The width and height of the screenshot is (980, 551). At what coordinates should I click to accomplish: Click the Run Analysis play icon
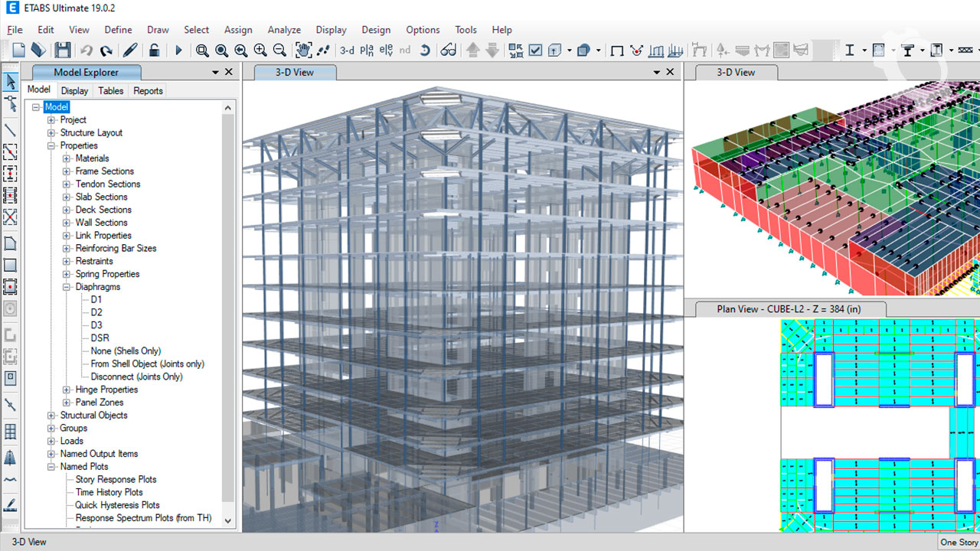(x=178, y=51)
